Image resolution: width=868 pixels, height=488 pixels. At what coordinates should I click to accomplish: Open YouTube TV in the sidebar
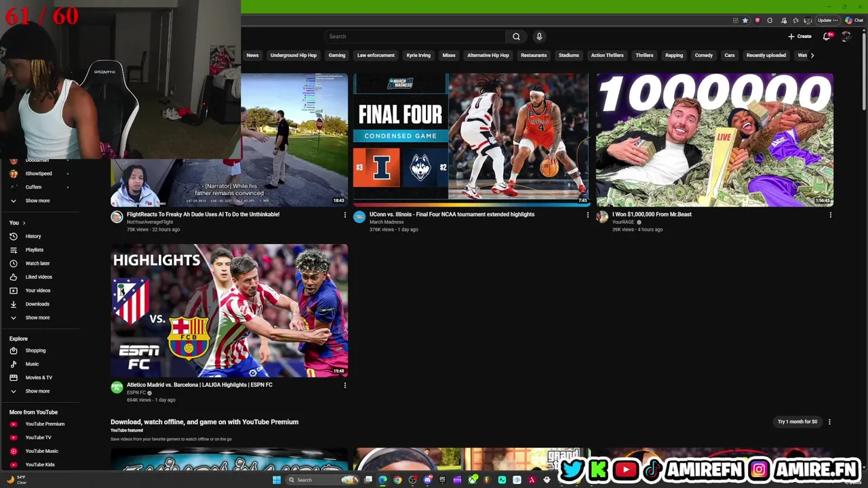[38, 437]
